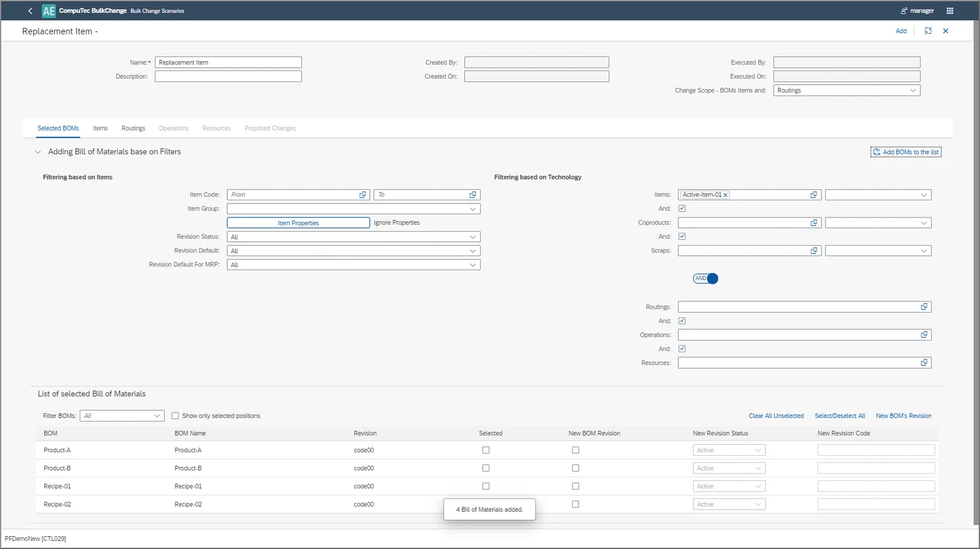Select the Recipe-01 BOM checkbox

(486, 487)
